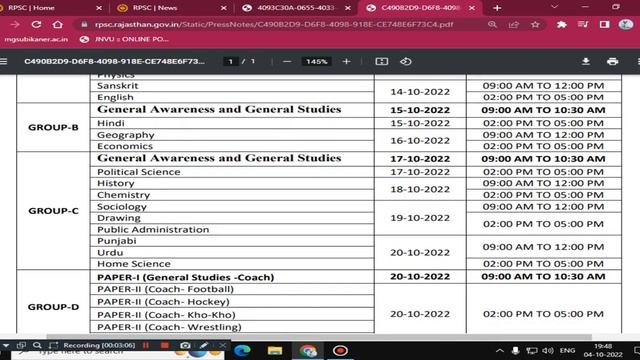Close the 4093C30A-0655 tab

click(348, 8)
